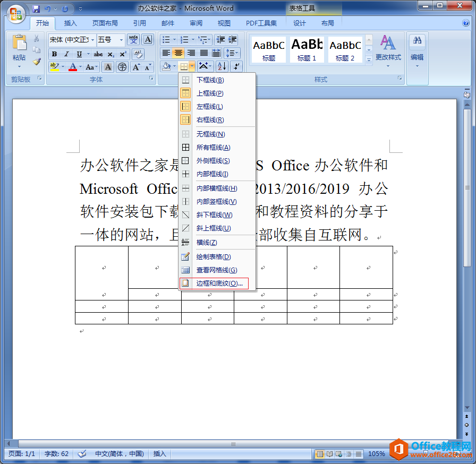The width and height of the screenshot is (476, 464).
Task: Undo last action in quick access toolbar
Action: 47,9
